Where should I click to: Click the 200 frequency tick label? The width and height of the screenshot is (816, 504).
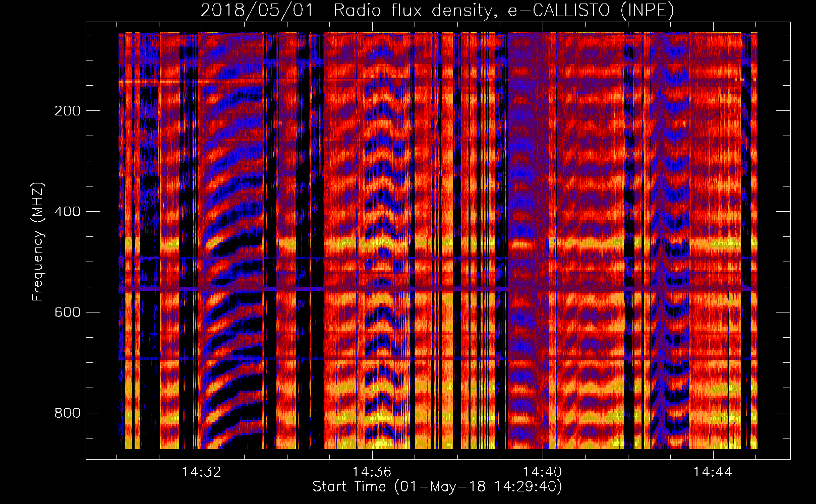pyautogui.click(x=68, y=111)
